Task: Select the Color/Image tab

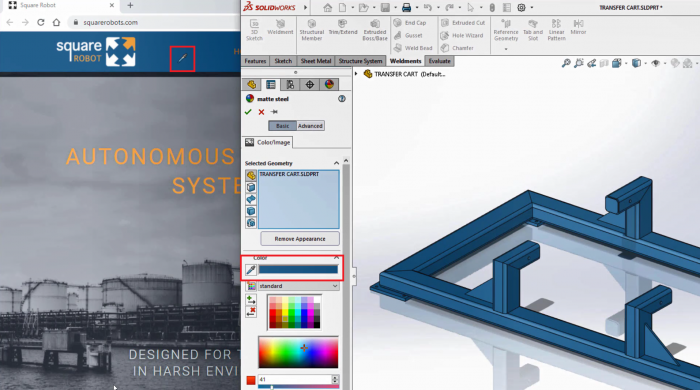Action: 268,142
